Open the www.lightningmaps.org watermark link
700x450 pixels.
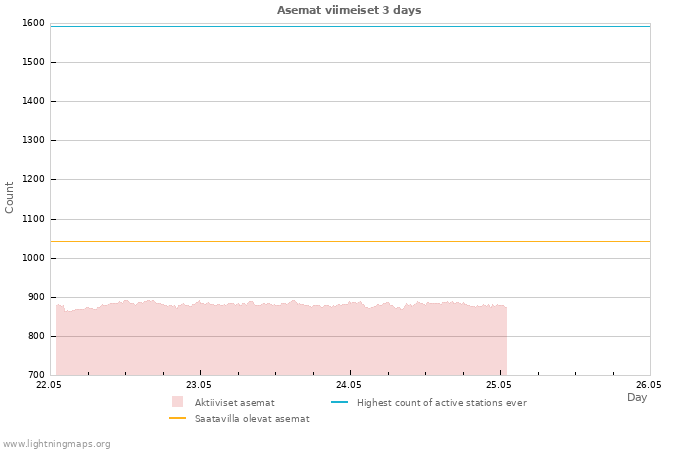tap(55, 444)
